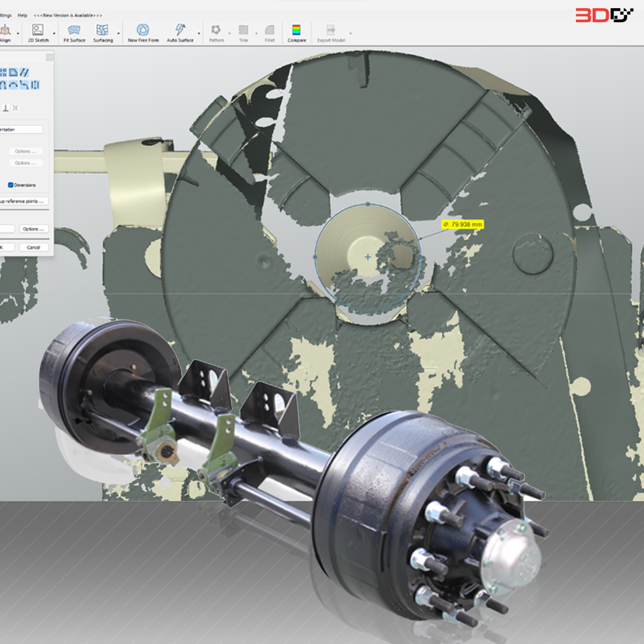Expand the 2D Sketch dropdown arrow
The image size is (644, 644).
[x=54, y=33]
